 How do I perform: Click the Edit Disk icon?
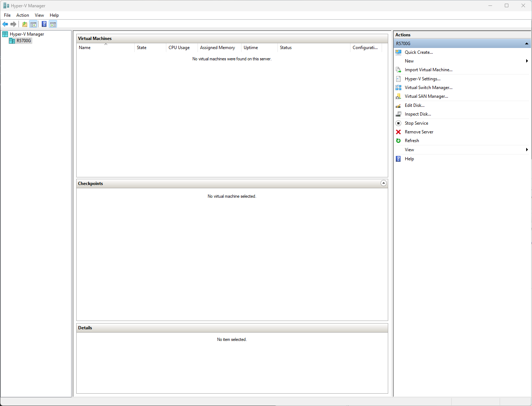point(398,105)
